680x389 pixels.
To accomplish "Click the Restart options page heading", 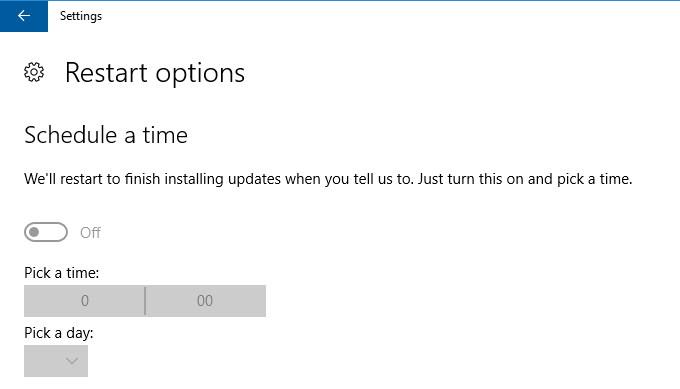I will (x=155, y=73).
